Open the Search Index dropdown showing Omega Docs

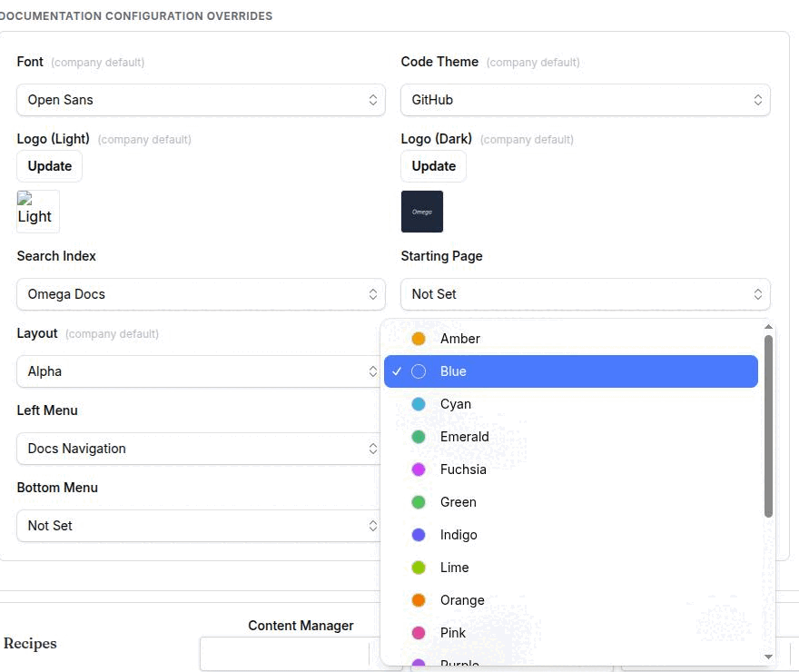[201, 294]
